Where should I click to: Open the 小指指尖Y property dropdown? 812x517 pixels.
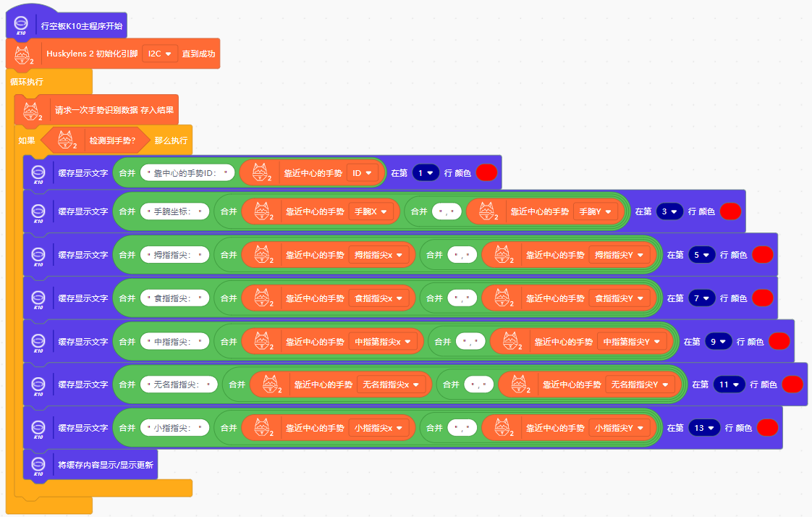tap(617, 428)
